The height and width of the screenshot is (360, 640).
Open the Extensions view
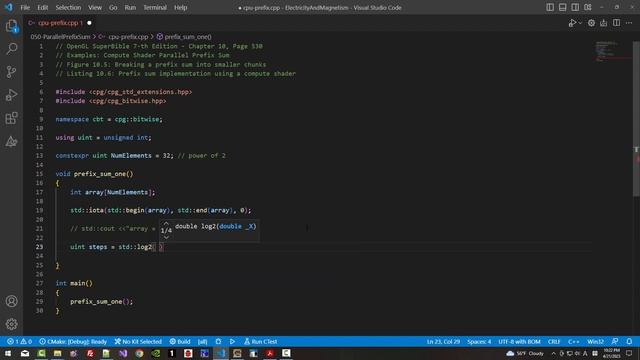pos(11,118)
